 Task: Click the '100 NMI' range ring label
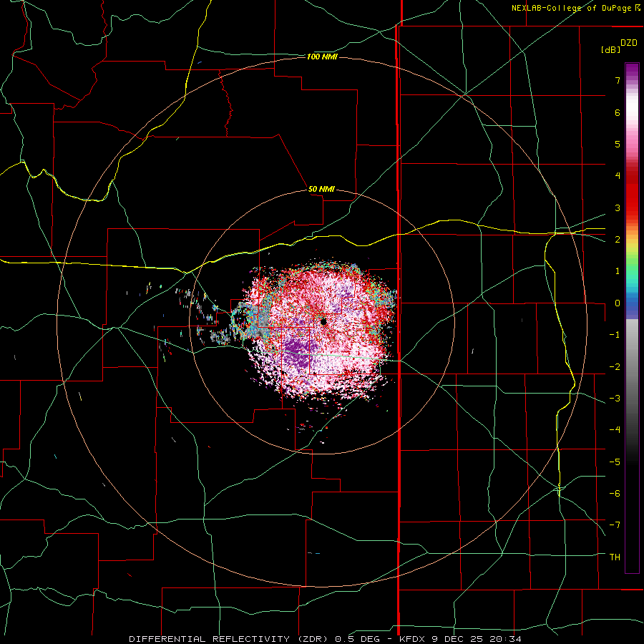(322, 57)
